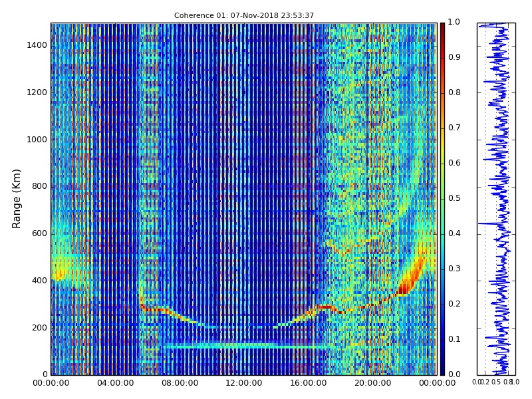Click the colorbar 0.5 value label
This screenshot has width=532, height=399.
[454, 198]
